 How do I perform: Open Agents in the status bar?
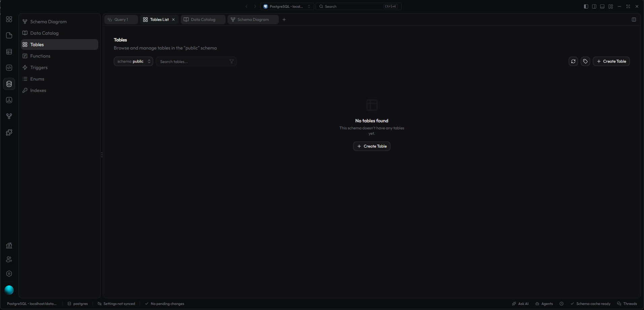pos(544,304)
